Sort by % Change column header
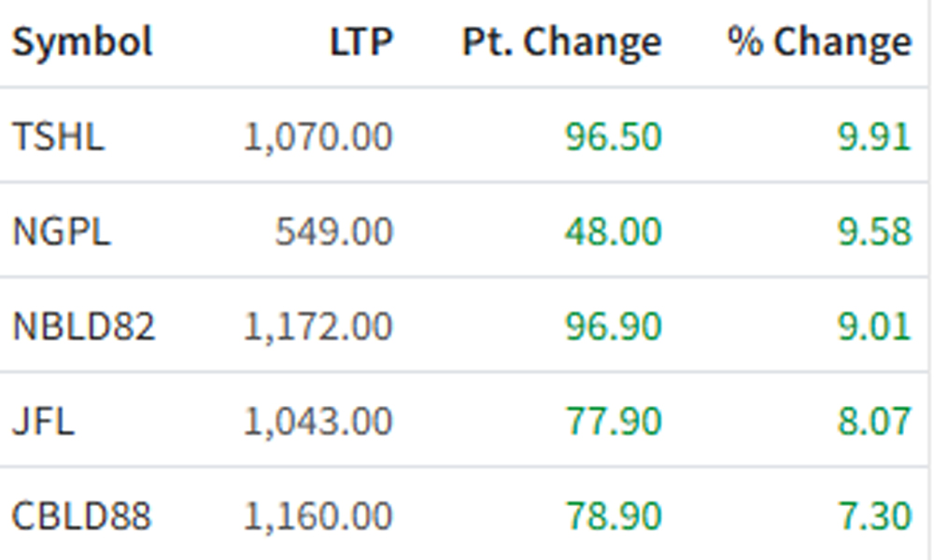Image resolution: width=934 pixels, height=560 pixels. [820, 42]
